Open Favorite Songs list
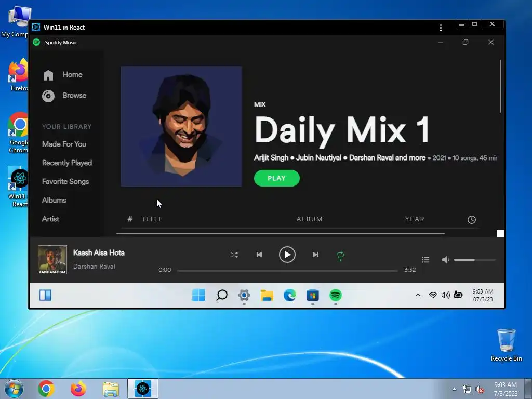This screenshot has width=532, height=399. 65,181
